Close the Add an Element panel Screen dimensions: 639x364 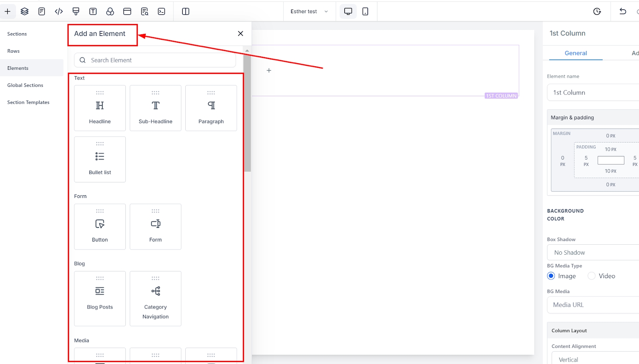(240, 34)
